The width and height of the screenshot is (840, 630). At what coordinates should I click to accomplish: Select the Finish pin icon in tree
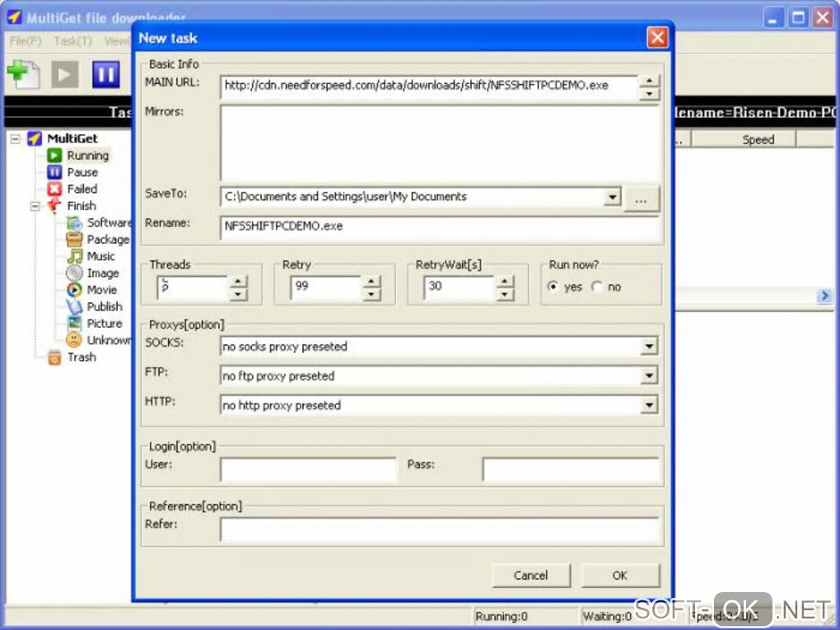(x=54, y=206)
